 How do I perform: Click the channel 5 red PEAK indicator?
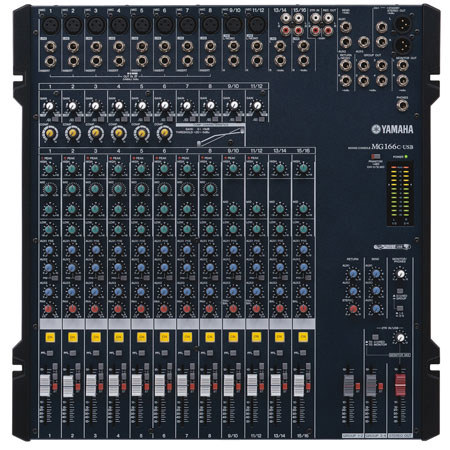click(x=134, y=158)
